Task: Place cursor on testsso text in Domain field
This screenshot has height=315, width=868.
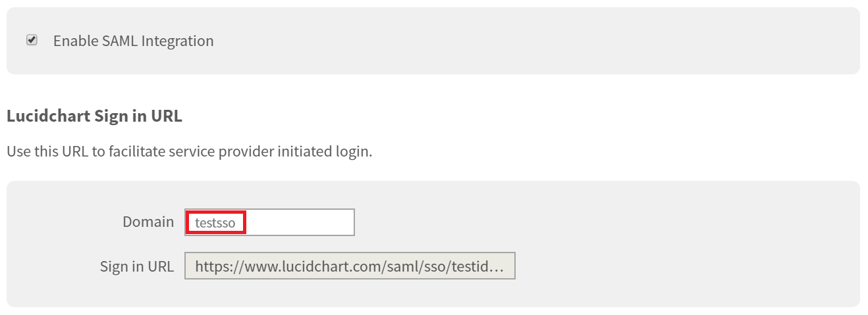Action: 215,223
